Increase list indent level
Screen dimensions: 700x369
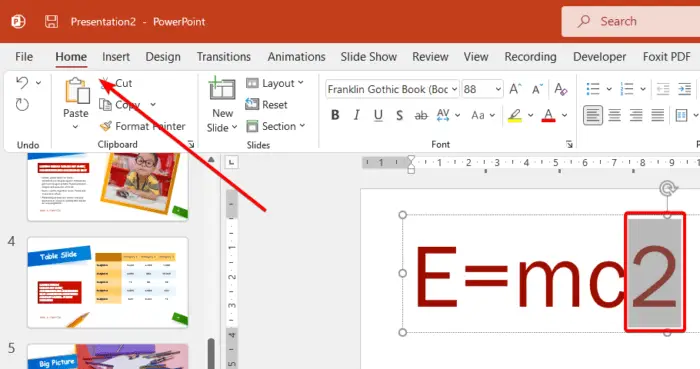pos(684,89)
